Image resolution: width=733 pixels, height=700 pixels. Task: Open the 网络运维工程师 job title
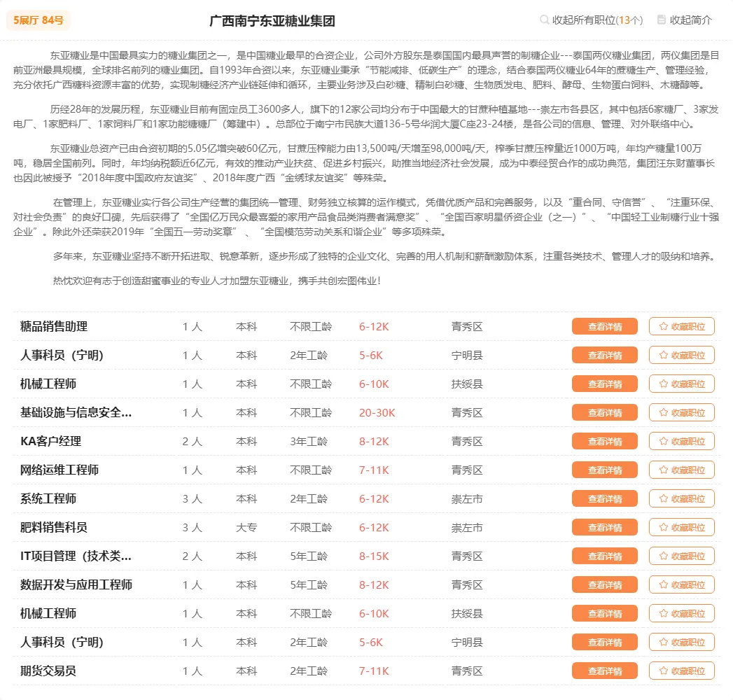point(60,470)
